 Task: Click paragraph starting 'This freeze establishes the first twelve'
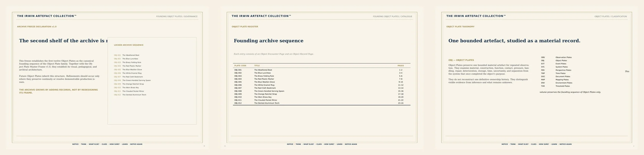[x=58, y=65]
